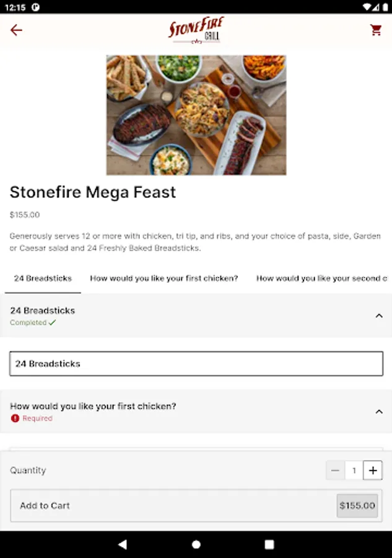Tap the quantity number field
This screenshot has height=558, width=392.
coord(354,471)
